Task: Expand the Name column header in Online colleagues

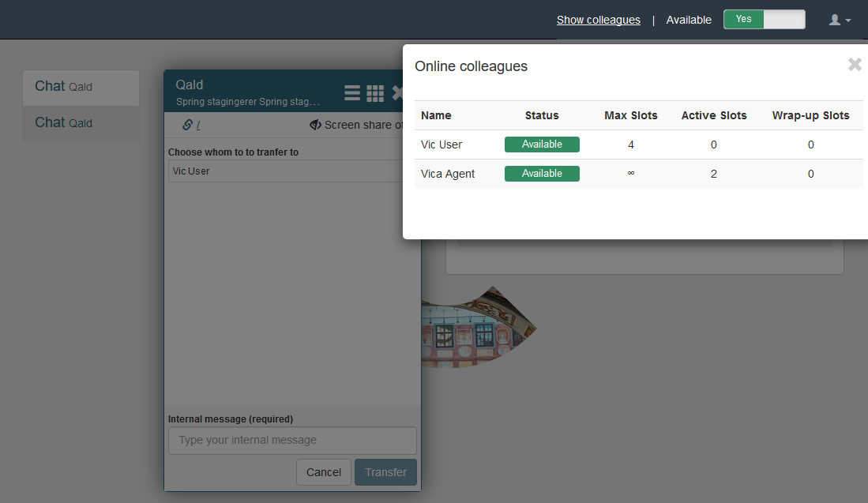Action: [x=436, y=115]
